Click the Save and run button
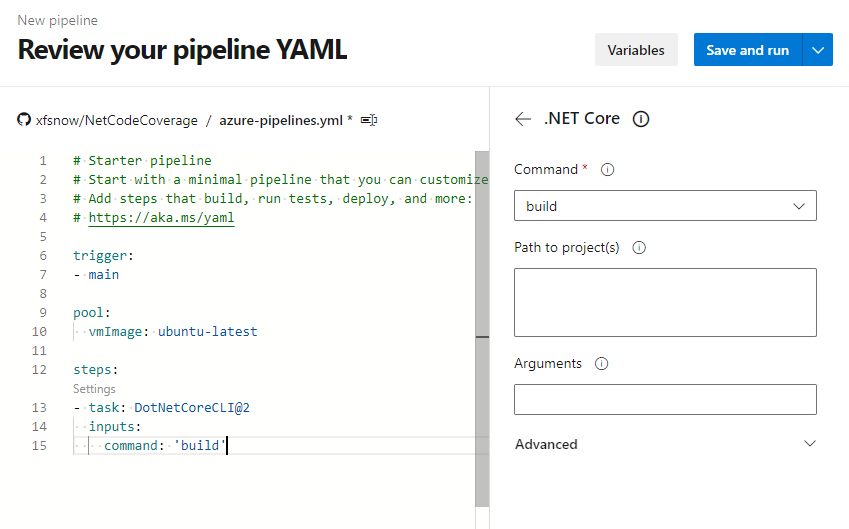 tap(748, 50)
